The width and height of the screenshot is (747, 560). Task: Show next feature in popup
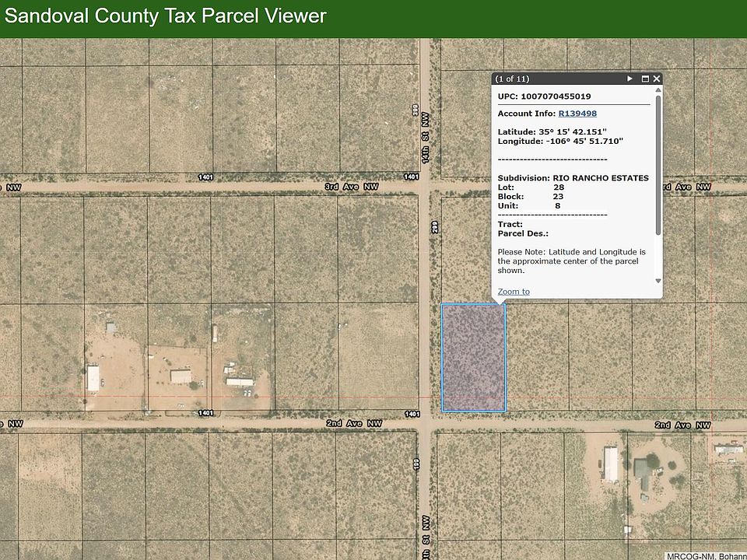(630, 79)
